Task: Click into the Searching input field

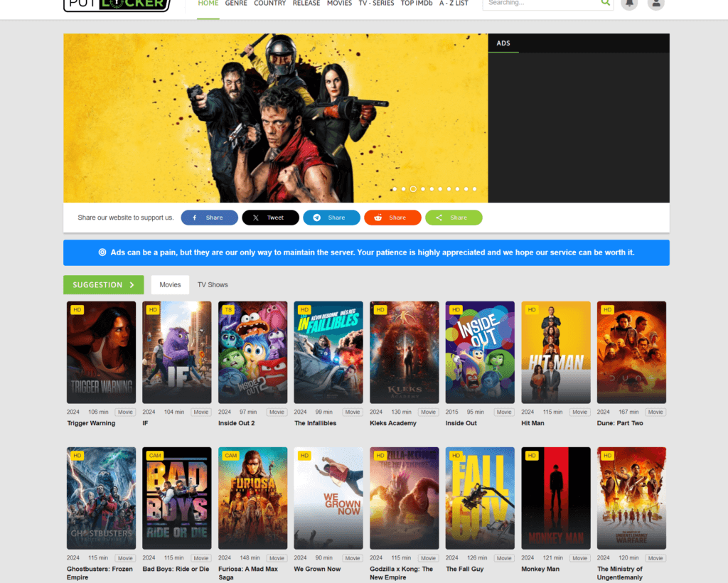Action: 540,4
